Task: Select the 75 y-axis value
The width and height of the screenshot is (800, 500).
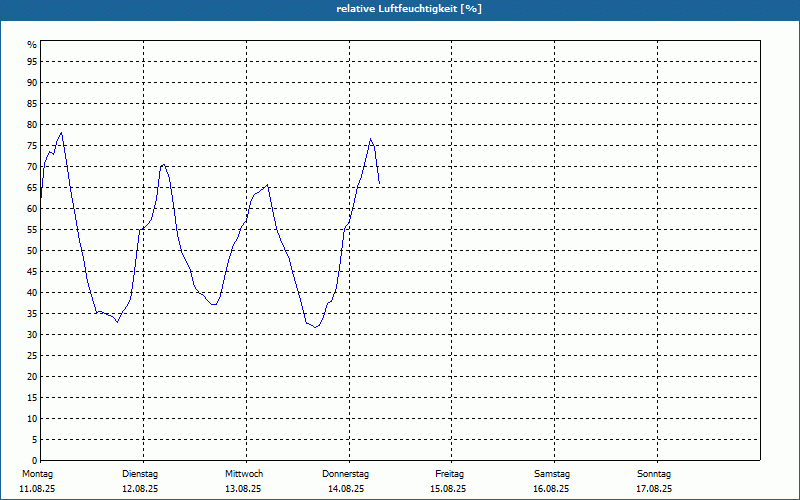Action: coord(32,146)
